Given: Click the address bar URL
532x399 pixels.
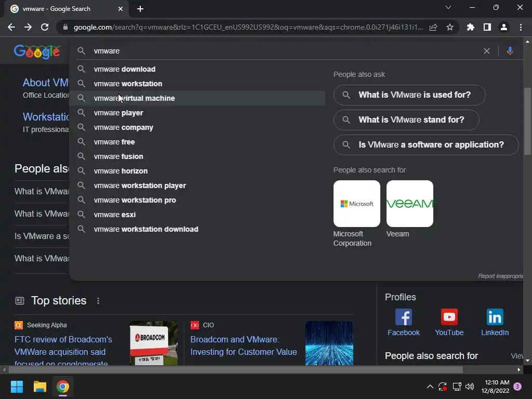Looking at the screenshot, I should [x=248, y=27].
